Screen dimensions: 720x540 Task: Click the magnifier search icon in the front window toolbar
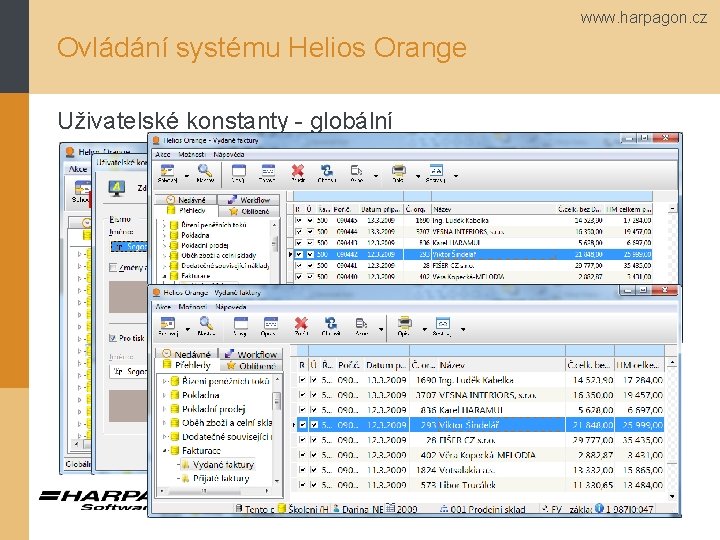[x=206, y=324]
